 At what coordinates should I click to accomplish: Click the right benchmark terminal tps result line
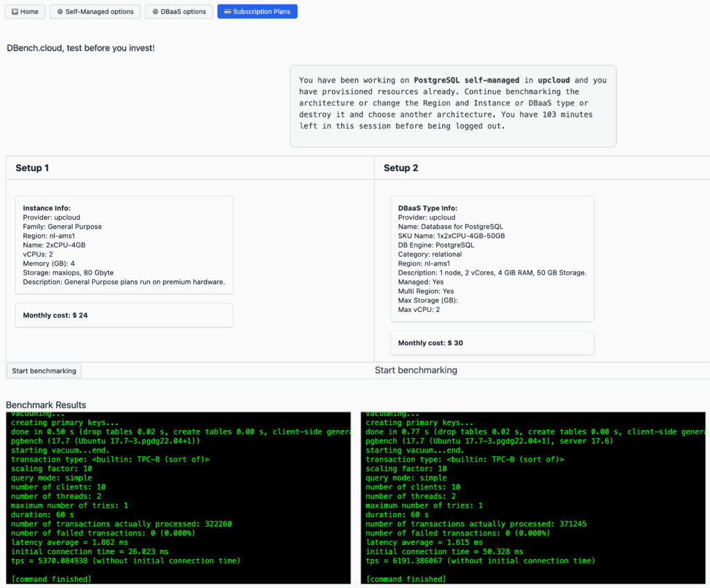click(x=480, y=560)
